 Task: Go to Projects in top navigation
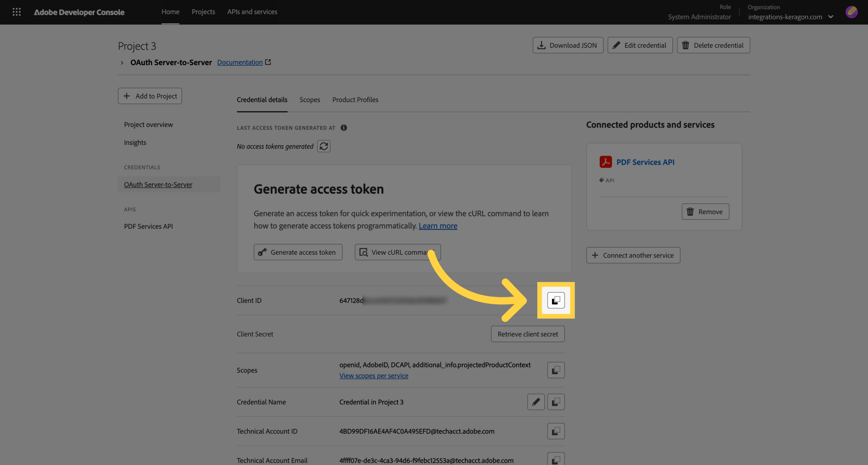click(203, 12)
